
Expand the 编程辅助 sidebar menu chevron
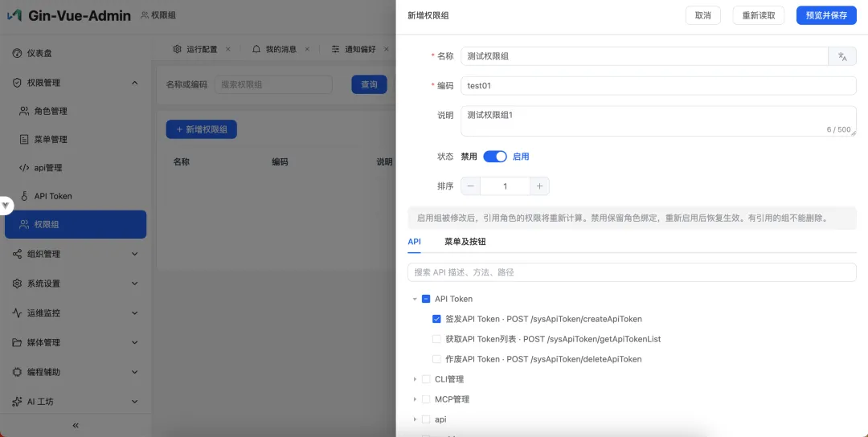point(134,372)
